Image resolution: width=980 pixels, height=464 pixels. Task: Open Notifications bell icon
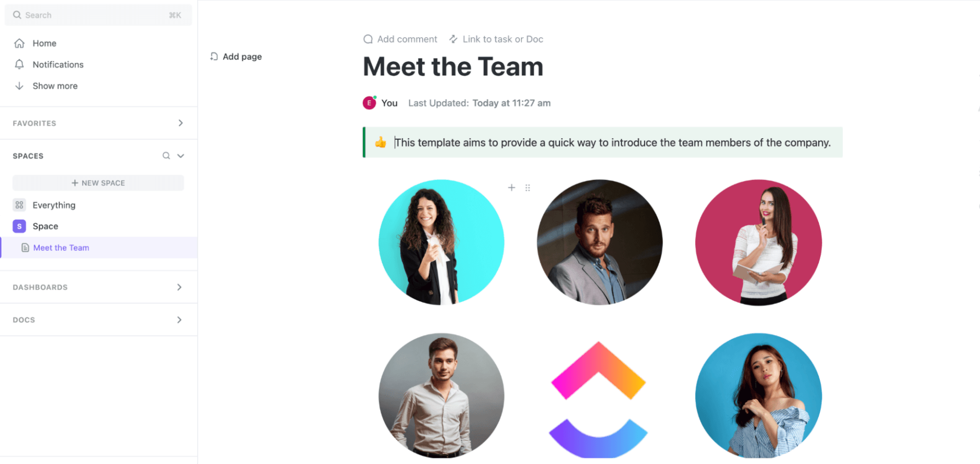pyautogui.click(x=19, y=64)
